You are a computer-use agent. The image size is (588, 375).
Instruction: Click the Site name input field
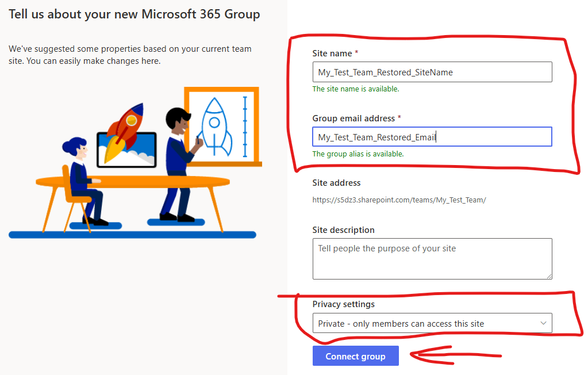[432, 72]
